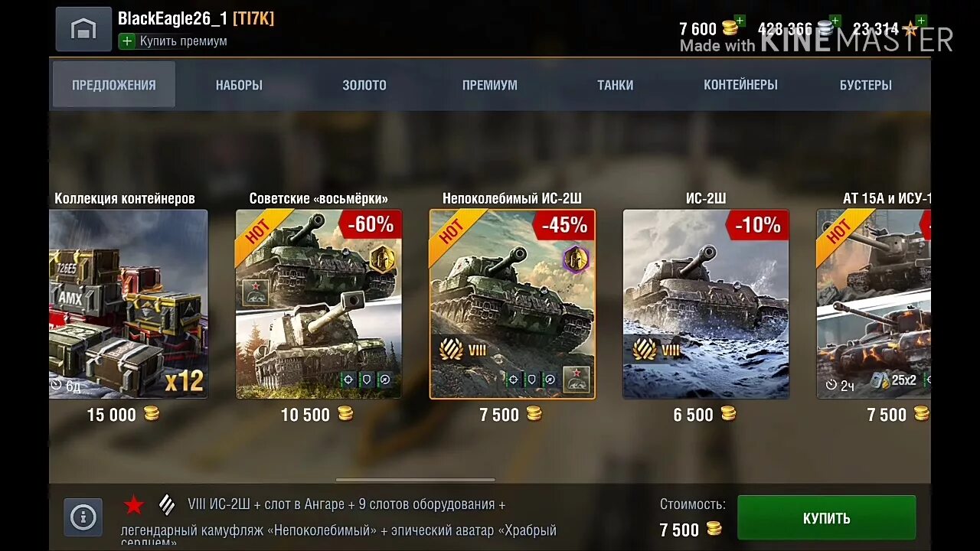
Task: Select the ТАНКИ tab
Action: [x=616, y=85]
